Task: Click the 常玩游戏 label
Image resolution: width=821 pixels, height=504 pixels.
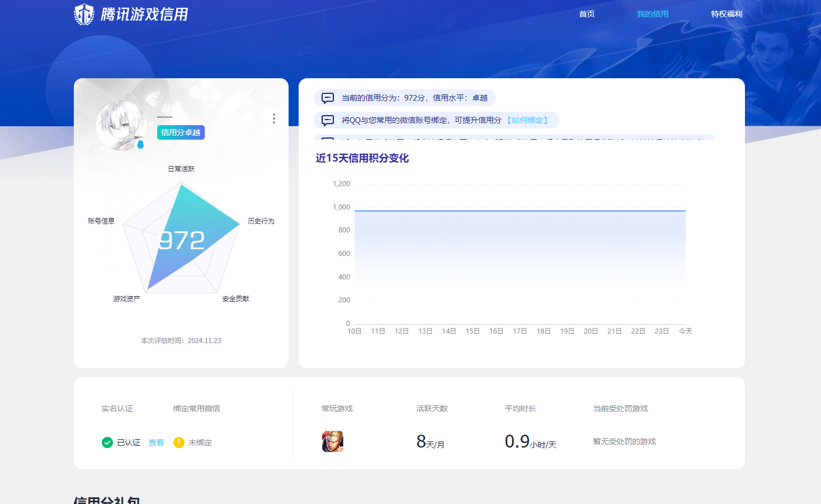Action: point(337,408)
